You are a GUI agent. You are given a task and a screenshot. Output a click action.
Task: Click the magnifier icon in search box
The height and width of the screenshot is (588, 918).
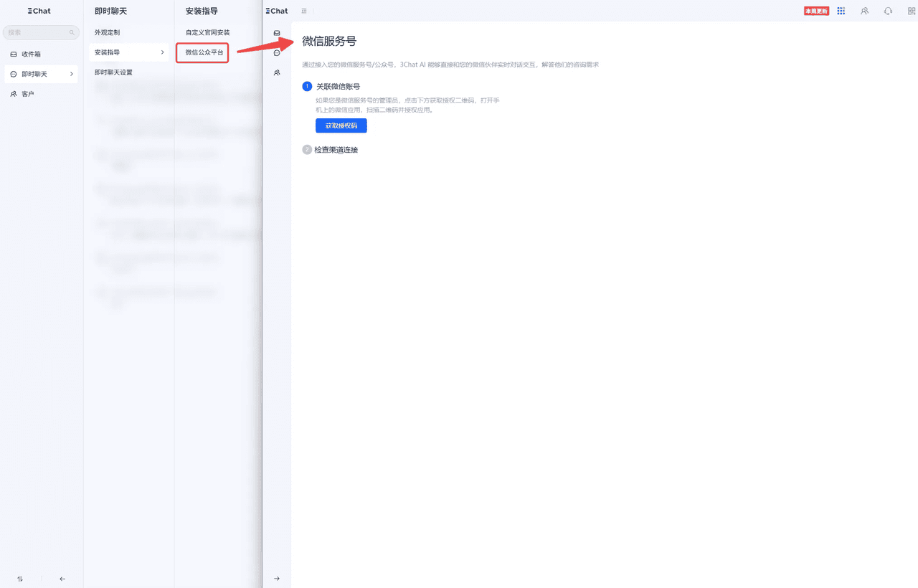click(x=72, y=33)
